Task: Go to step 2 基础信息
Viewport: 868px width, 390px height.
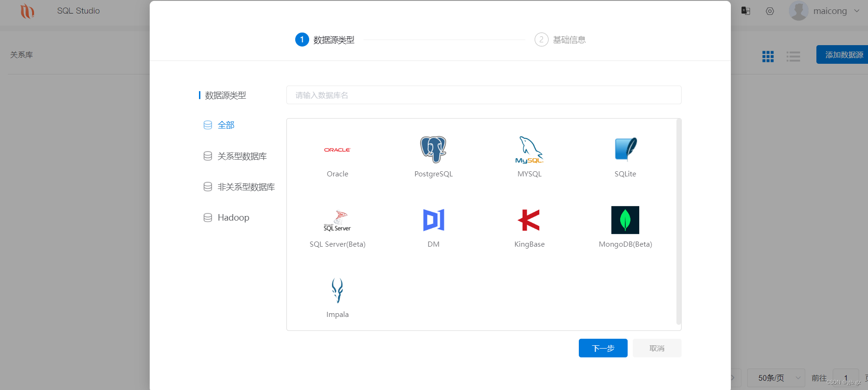Action: 560,40
